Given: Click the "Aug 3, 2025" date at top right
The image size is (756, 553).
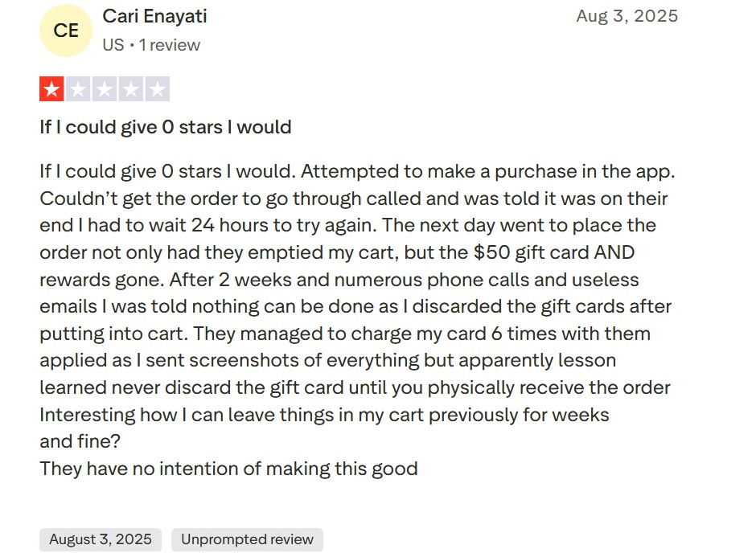Looking at the screenshot, I should coord(627,16).
